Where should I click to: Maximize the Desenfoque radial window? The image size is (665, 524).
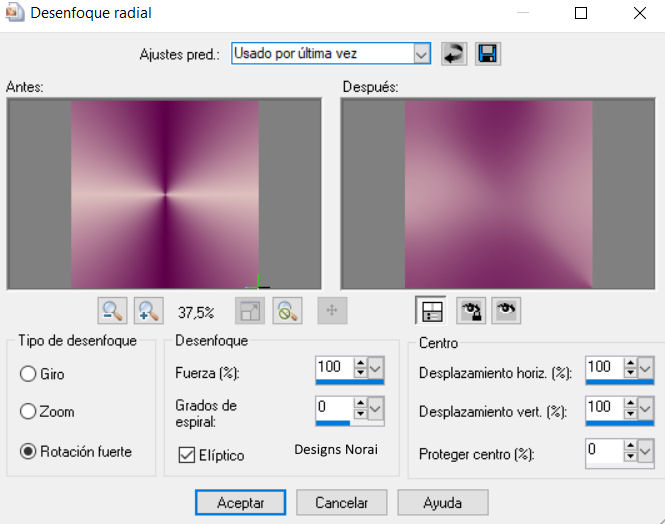(x=581, y=13)
